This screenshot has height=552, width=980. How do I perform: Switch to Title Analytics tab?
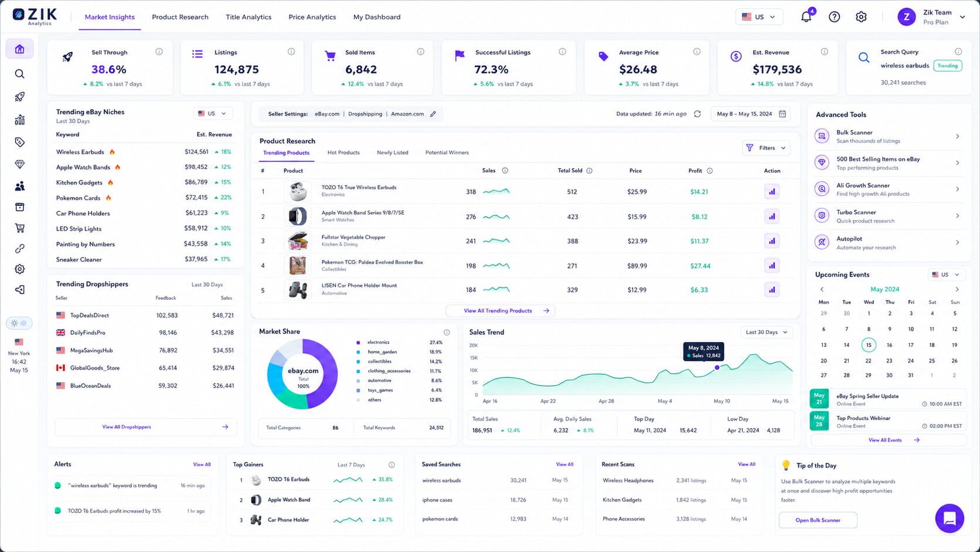click(249, 17)
